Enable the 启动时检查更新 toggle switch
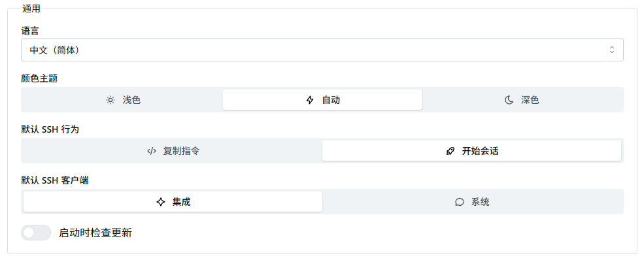644x262 pixels. coord(36,233)
